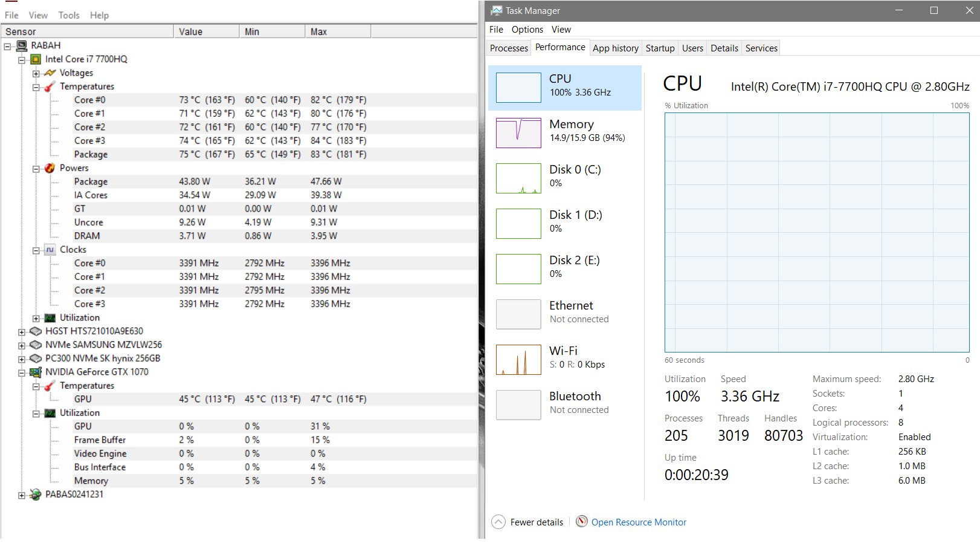Click the Sensor column header
Viewport: 980px width, 549px height.
87,31
